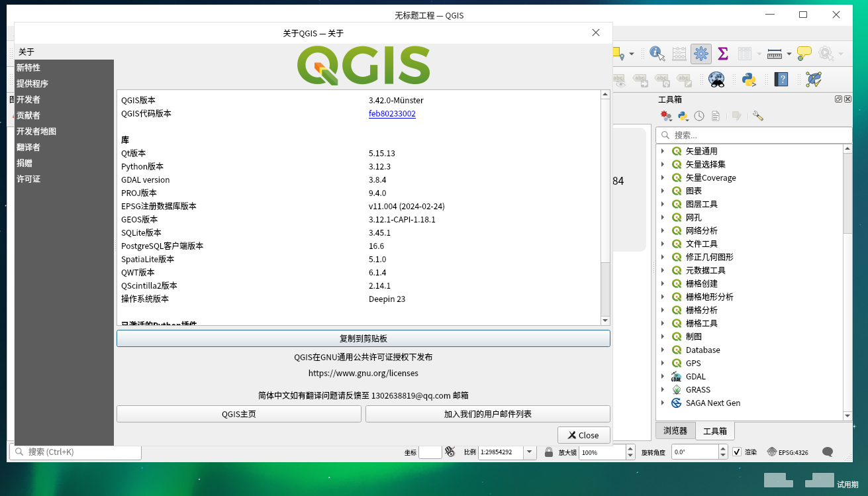The image size is (868, 496).
Task: Click the locator 搜索 (Ctrl+K) field
Action: pyautogui.click(x=75, y=452)
